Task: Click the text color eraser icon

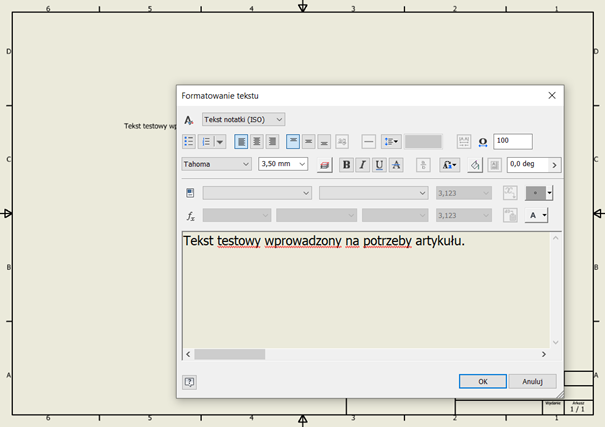Action: 323,165
